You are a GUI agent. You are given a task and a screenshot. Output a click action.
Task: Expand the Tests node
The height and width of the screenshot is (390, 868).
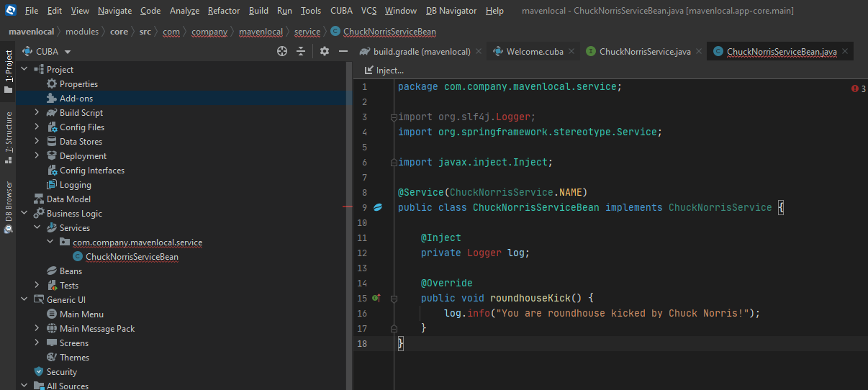37,286
